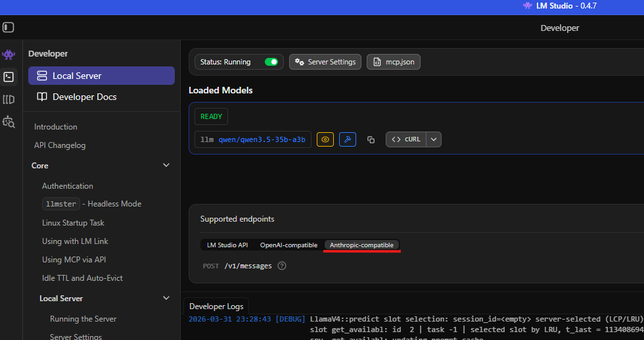Click the tool-use hammer icon
Image resolution: width=644 pixels, height=340 pixels.
coord(348,139)
